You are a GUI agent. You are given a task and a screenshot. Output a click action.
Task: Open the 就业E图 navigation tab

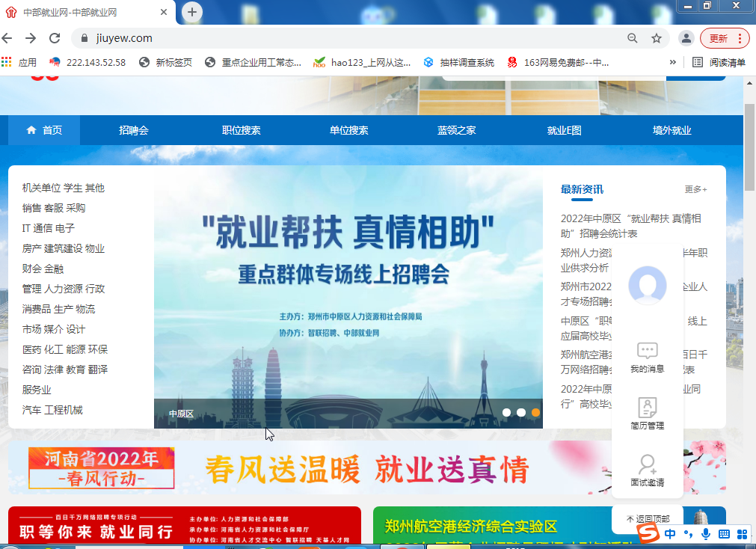point(564,130)
